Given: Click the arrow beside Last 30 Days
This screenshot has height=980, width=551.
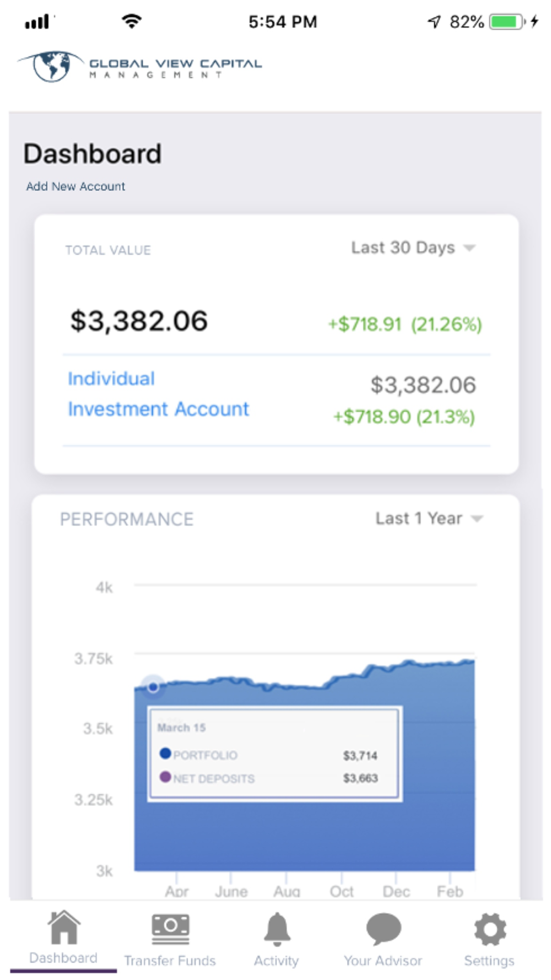Looking at the screenshot, I should (469, 248).
